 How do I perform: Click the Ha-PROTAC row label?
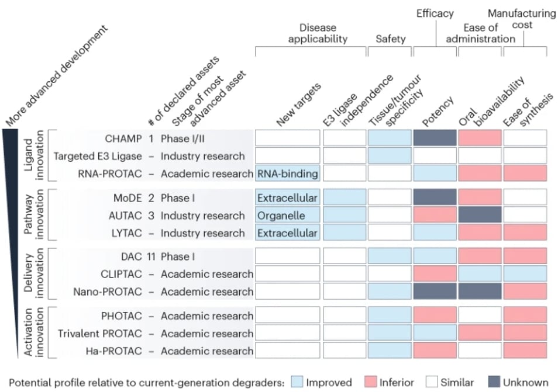tap(114, 351)
